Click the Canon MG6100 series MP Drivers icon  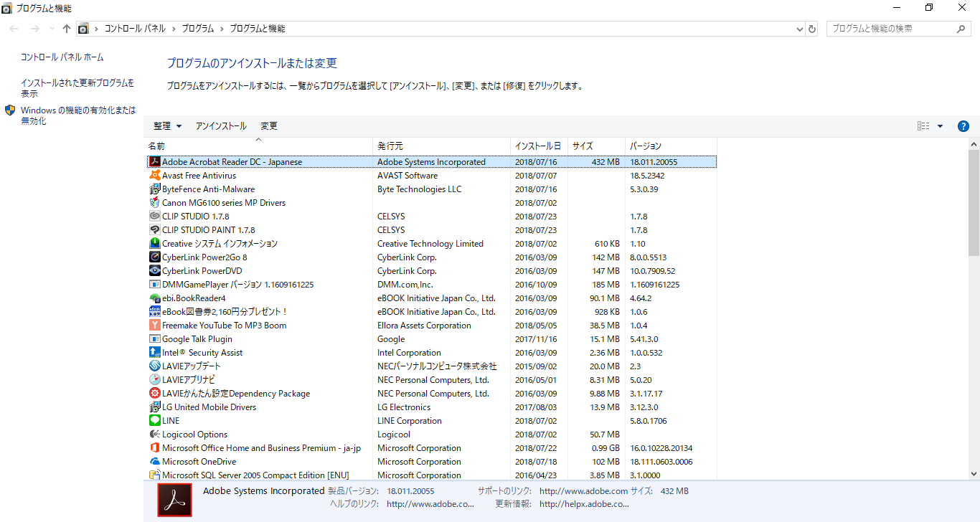click(154, 203)
